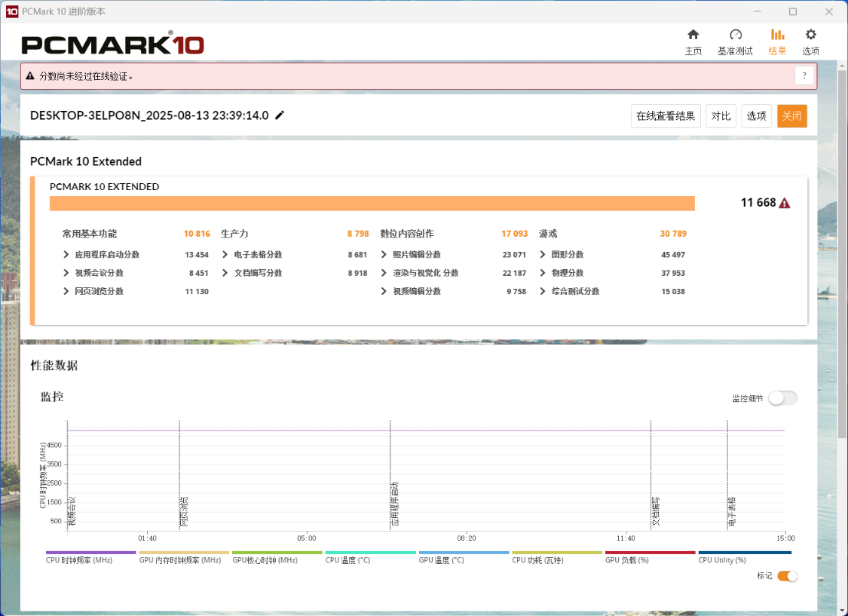Click the 选项 button next to 对比
The image size is (848, 616).
pyautogui.click(x=756, y=116)
